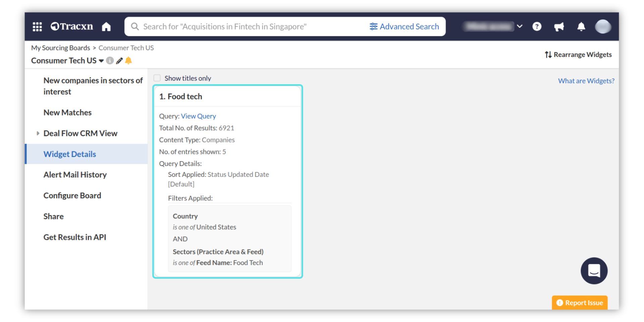Image resolution: width=644 pixels, height=322 pixels.
Task: Open the help question mark icon
Action: (x=537, y=26)
